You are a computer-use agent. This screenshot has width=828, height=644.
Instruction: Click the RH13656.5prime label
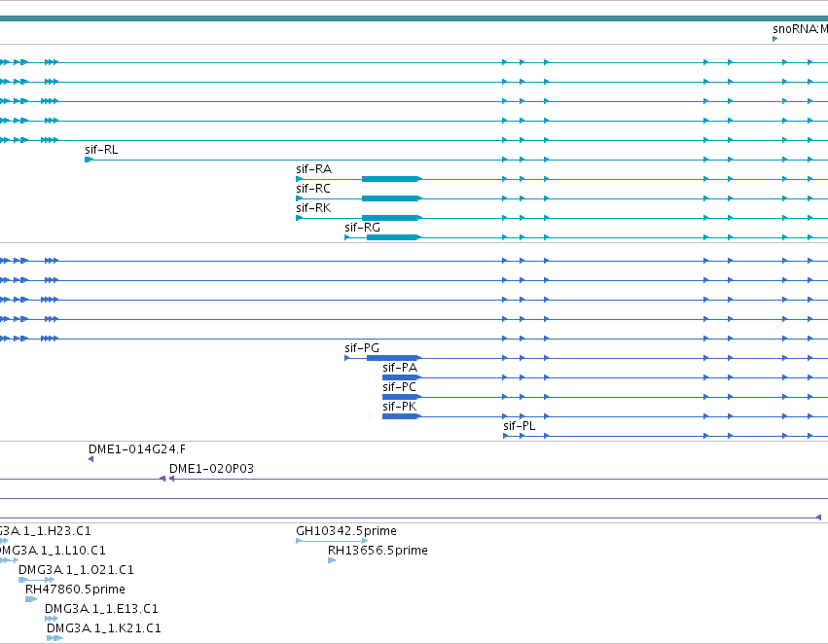pyautogui.click(x=378, y=551)
